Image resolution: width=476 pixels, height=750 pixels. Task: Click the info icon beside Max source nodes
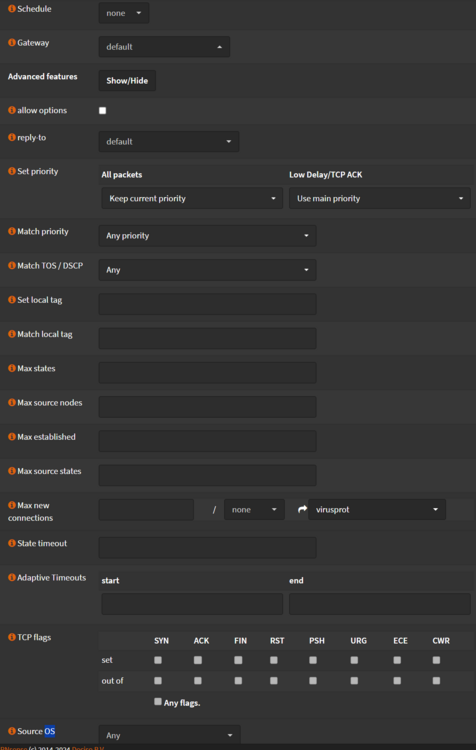click(12, 402)
